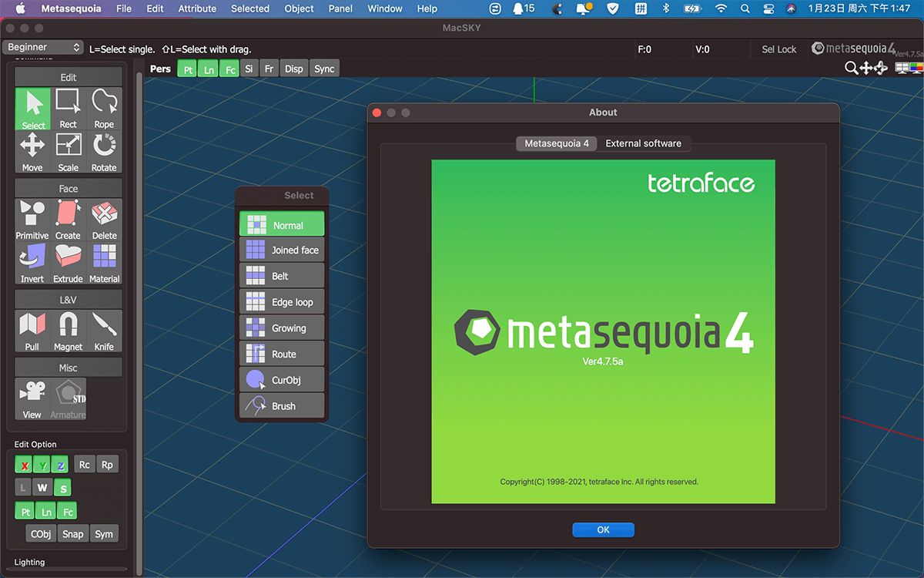Click the viewport zoom magnifier icon
This screenshot has width=924, height=578.
pos(852,69)
